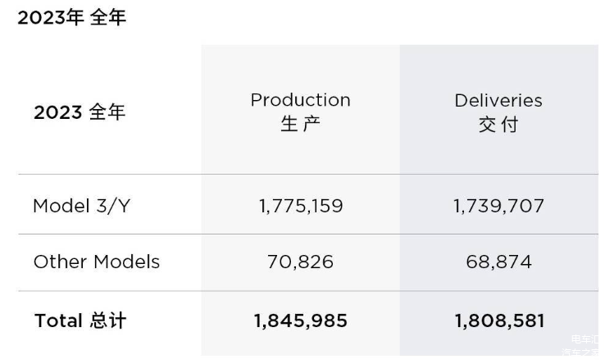Select the bold '2023' in the table header
The width and height of the screenshot is (605, 364).
57,113
